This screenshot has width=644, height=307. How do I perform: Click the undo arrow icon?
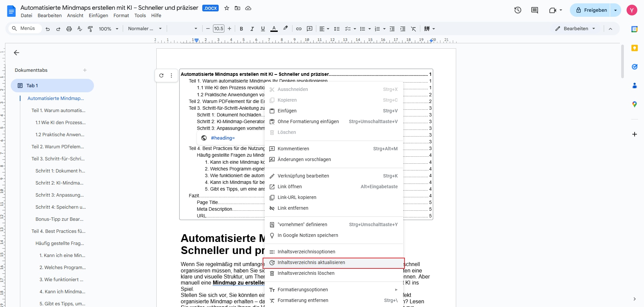coord(48,29)
